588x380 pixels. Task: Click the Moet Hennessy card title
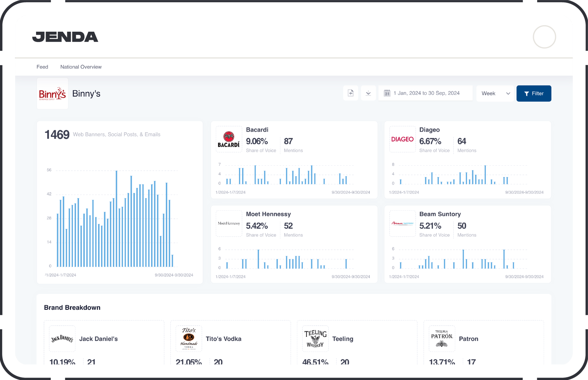(x=268, y=214)
